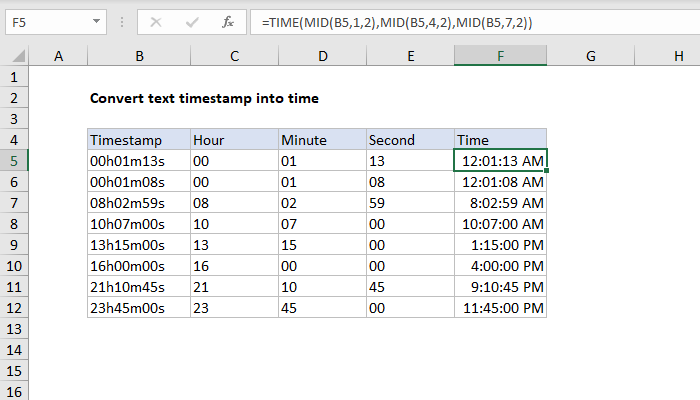Viewport: 700px width, 400px height.
Task: Open the Name Box dropdown arrow
Action: [96, 21]
